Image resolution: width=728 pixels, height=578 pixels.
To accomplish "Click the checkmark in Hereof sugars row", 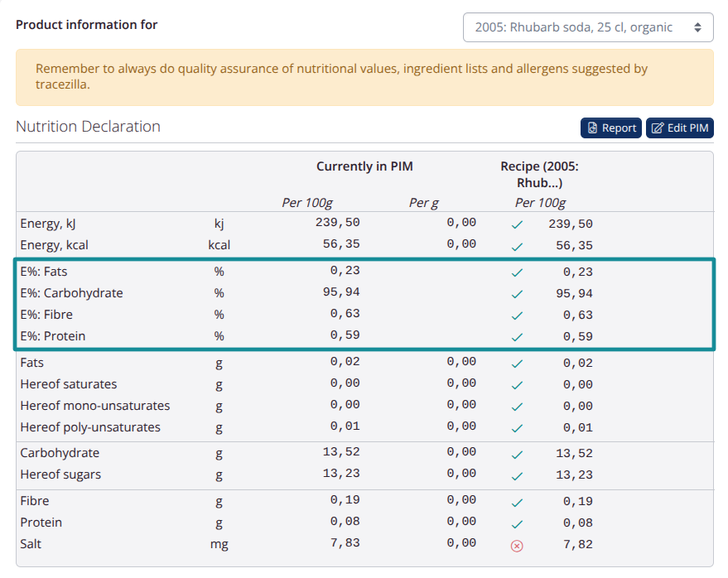I will [x=517, y=476].
